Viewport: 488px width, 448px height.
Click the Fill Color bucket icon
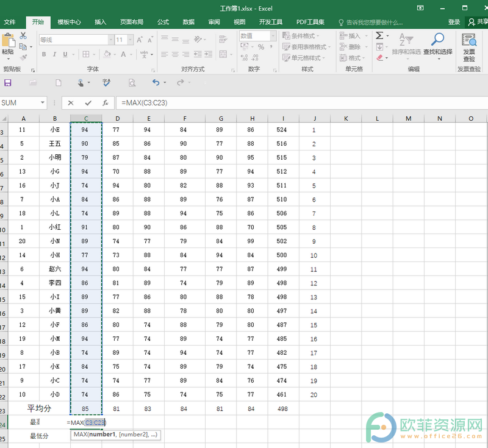point(107,54)
